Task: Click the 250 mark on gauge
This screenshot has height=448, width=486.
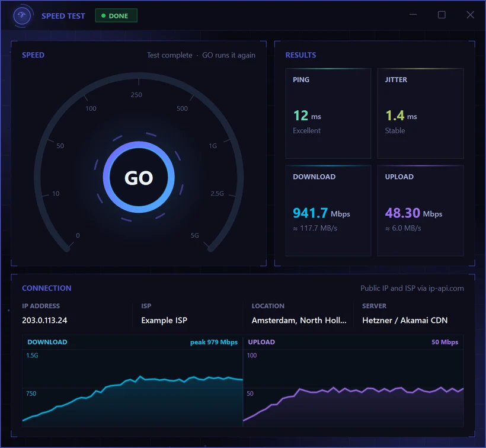Action: coord(136,95)
